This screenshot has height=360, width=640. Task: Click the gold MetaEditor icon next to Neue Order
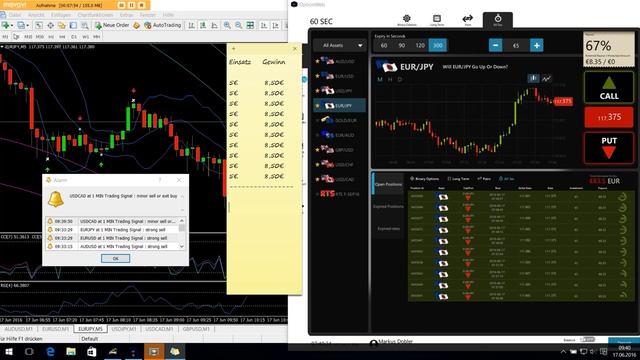tap(136, 25)
